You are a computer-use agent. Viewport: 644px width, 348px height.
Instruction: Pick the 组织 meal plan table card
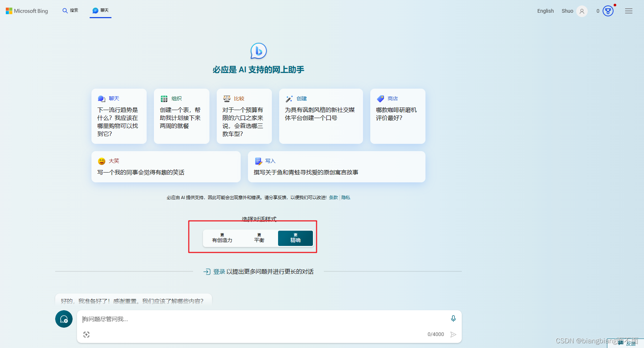pos(182,116)
